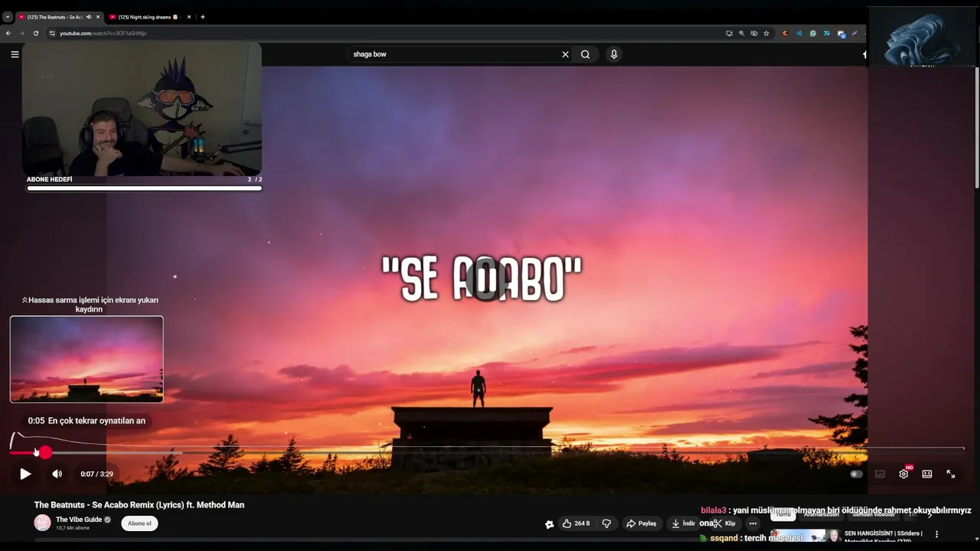Open The Vibe Guide channel avatar
This screenshot has height=551, width=980.
[x=42, y=523]
